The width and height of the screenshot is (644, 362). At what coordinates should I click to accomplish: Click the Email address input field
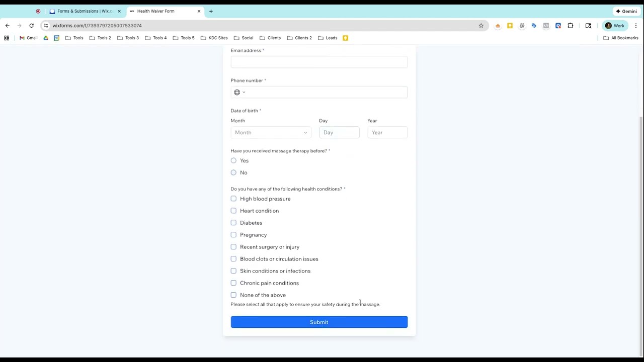pos(319,62)
